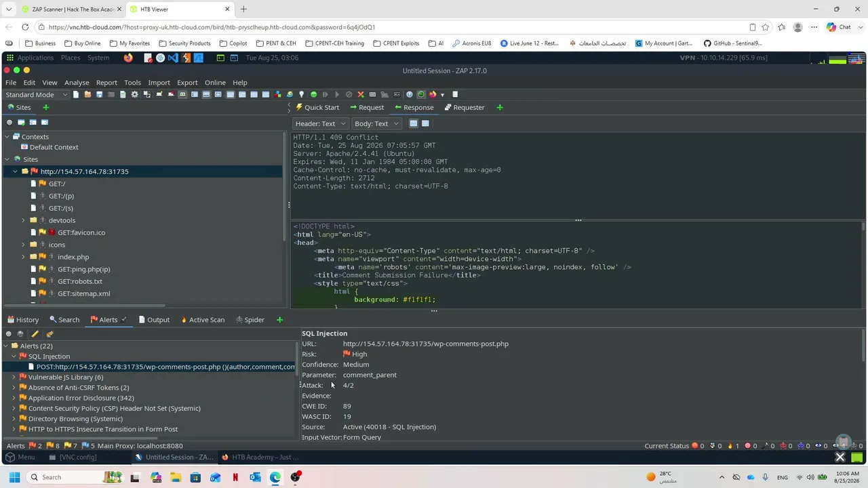The width and height of the screenshot is (868, 488).
Task: Add a bottom panel tab with plus icon
Action: click(279, 320)
